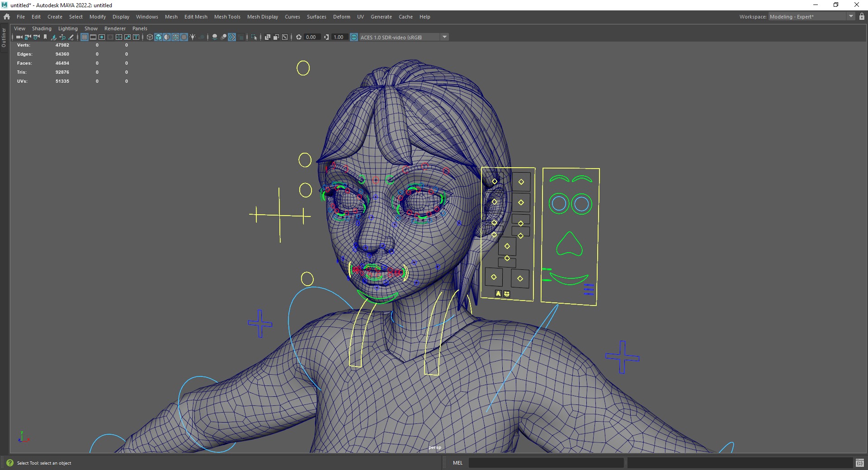Click the Safe Title icon
Viewport: 868px width, 470px height.
(136, 37)
